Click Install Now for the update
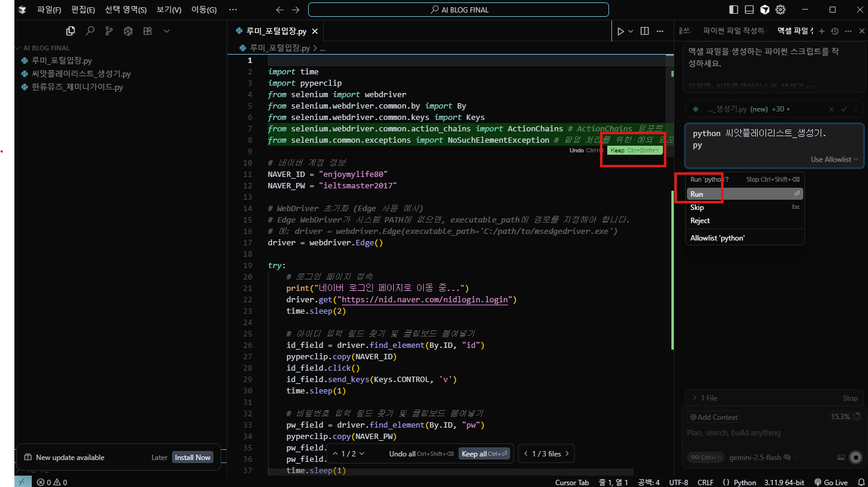 [x=192, y=458]
